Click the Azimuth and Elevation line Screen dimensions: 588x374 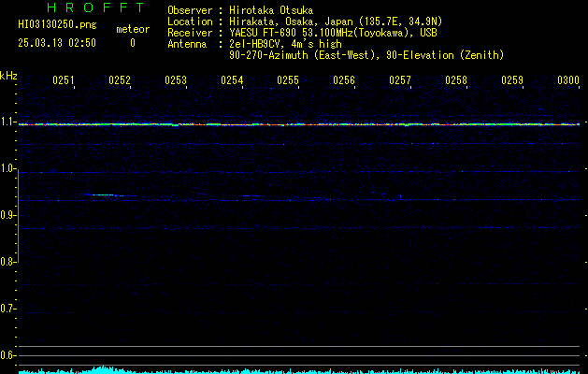tap(366, 55)
